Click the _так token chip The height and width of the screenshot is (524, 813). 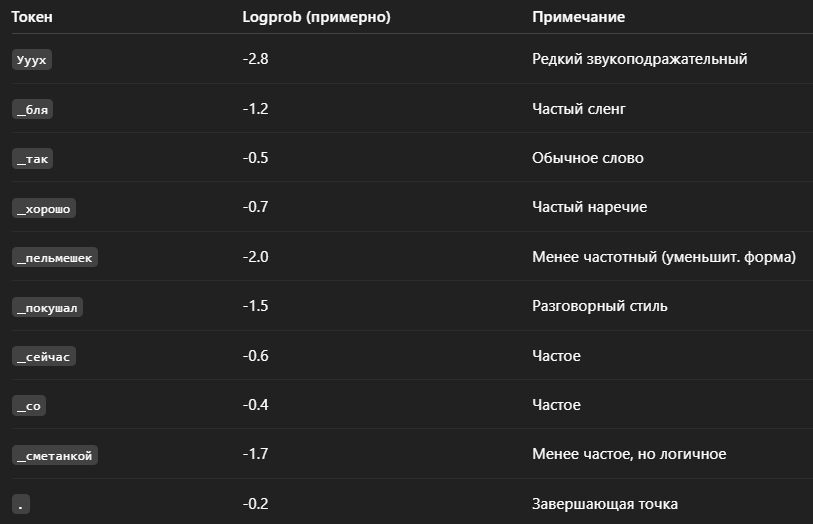[32, 159]
